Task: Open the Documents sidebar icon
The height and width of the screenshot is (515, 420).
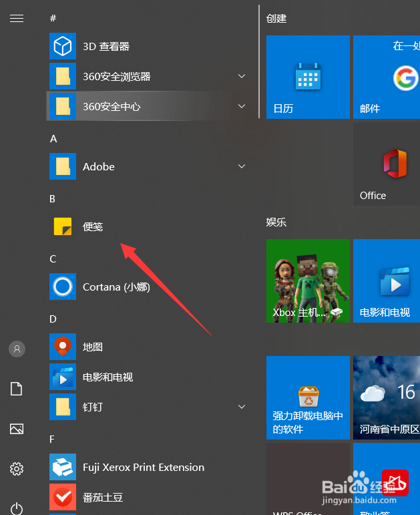Action: [x=17, y=389]
